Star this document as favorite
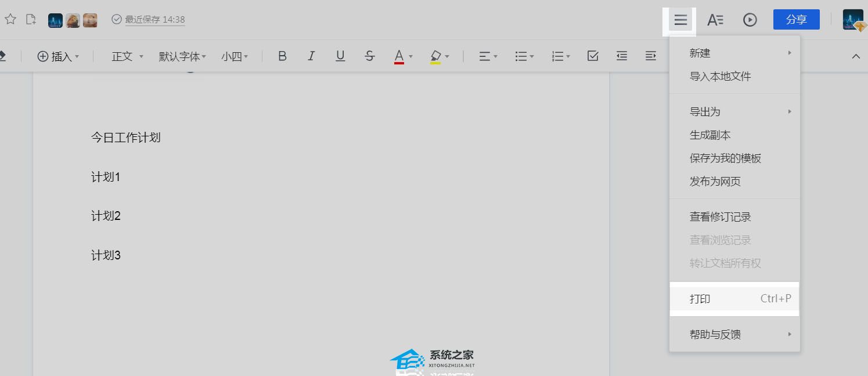Screen dimensions: 868x376 10,20
